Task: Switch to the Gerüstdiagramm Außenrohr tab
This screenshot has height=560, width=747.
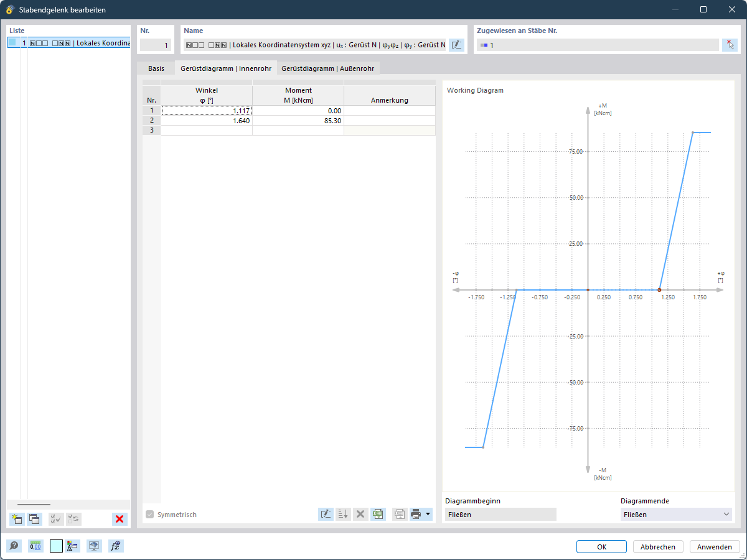Action: tap(328, 68)
